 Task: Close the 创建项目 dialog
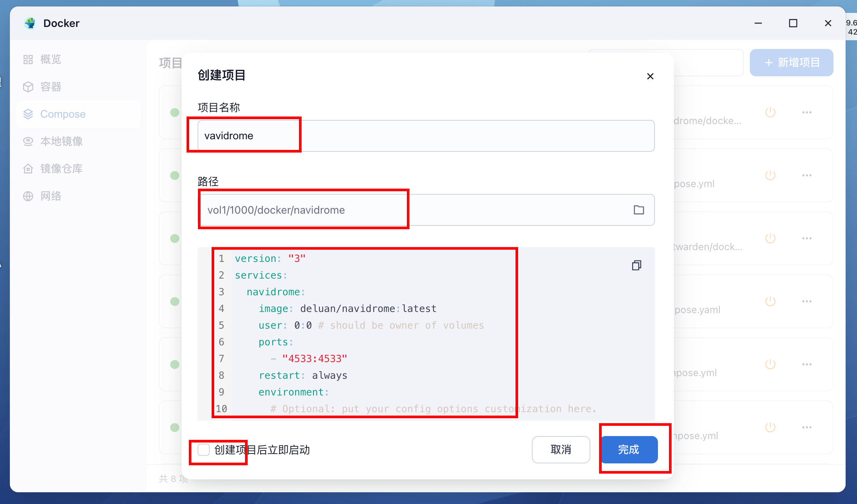pos(650,76)
